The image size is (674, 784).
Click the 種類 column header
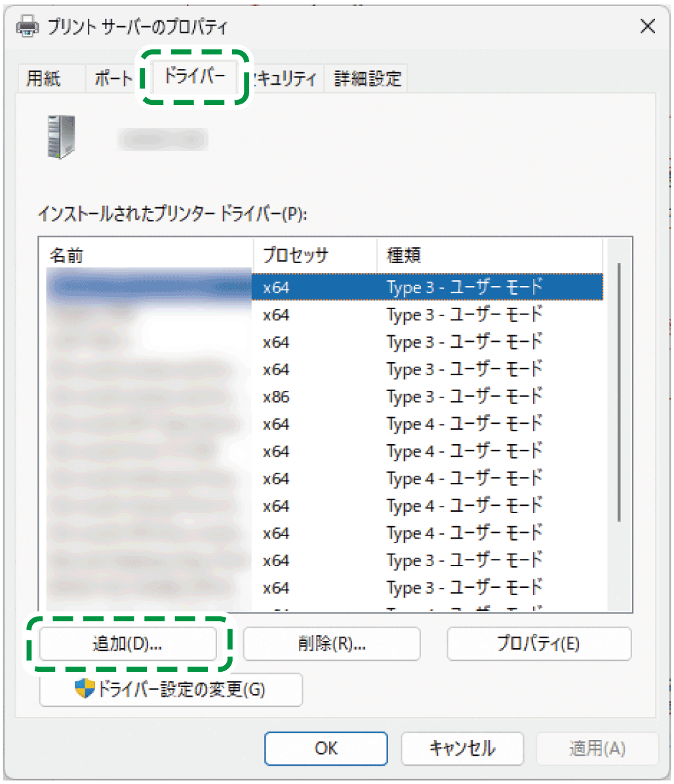pyautogui.click(x=401, y=255)
